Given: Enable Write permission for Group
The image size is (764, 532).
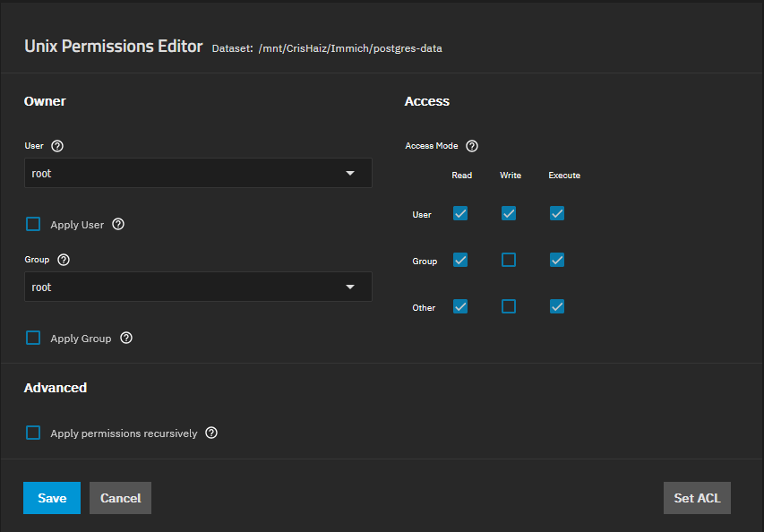Looking at the screenshot, I should pyautogui.click(x=509, y=260).
